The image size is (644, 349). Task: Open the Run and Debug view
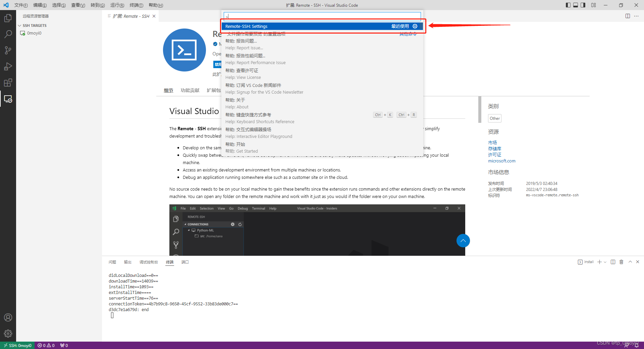[8, 66]
